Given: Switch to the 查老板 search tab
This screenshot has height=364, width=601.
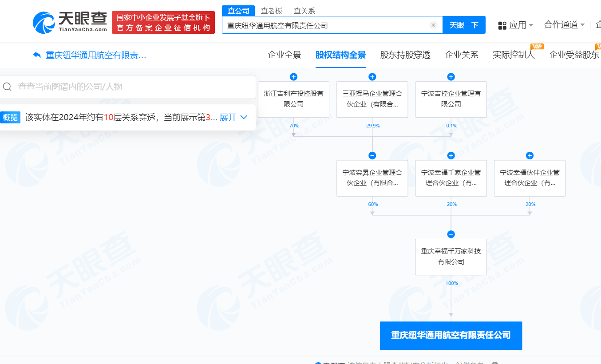Looking at the screenshot, I should coord(272,11).
